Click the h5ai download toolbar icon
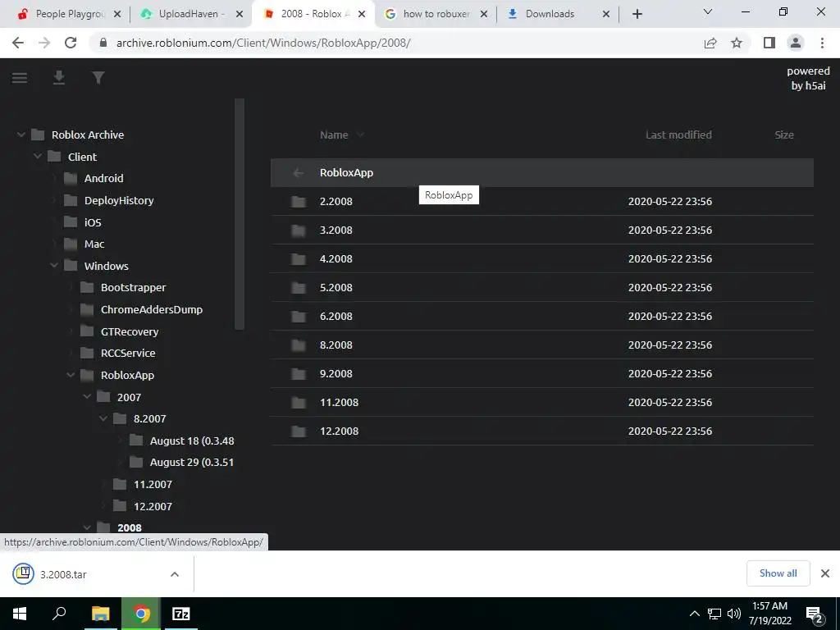The width and height of the screenshot is (840, 630). [59, 78]
